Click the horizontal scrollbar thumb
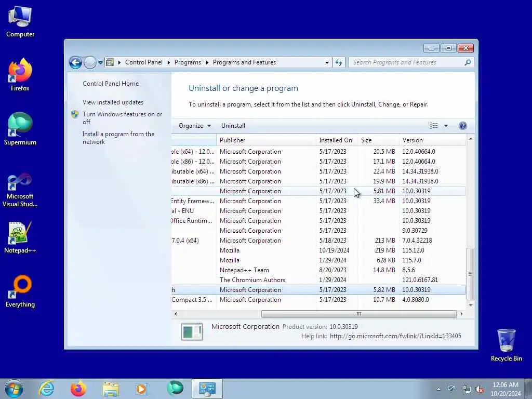The width and height of the screenshot is (532, 399). coord(358,314)
